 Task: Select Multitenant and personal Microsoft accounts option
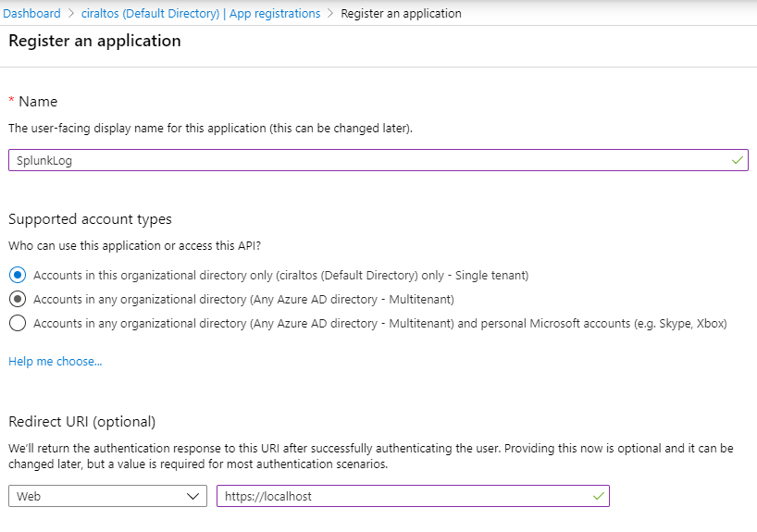click(18, 323)
